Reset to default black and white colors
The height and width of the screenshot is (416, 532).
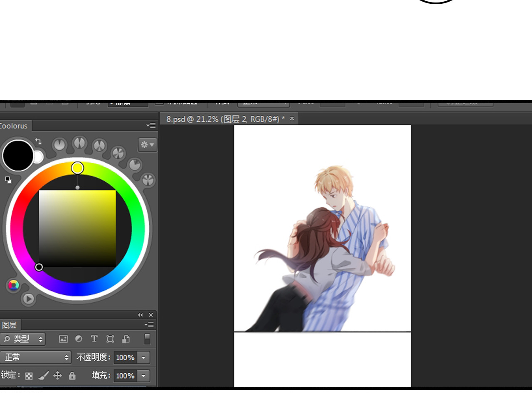tap(8, 180)
